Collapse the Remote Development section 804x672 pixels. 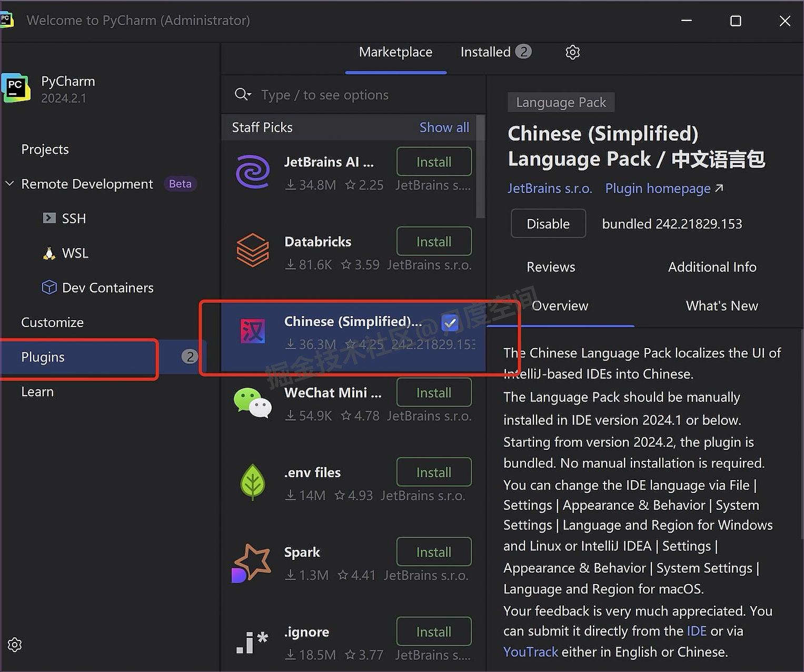pyautogui.click(x=9, y=184)
